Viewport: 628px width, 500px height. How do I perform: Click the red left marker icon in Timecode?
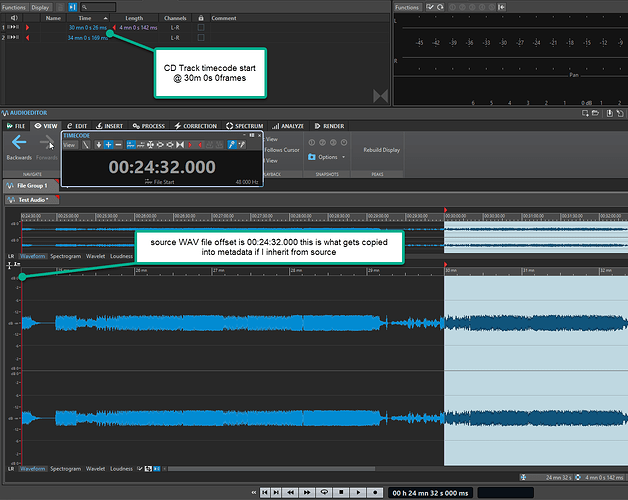pos(199,145)
